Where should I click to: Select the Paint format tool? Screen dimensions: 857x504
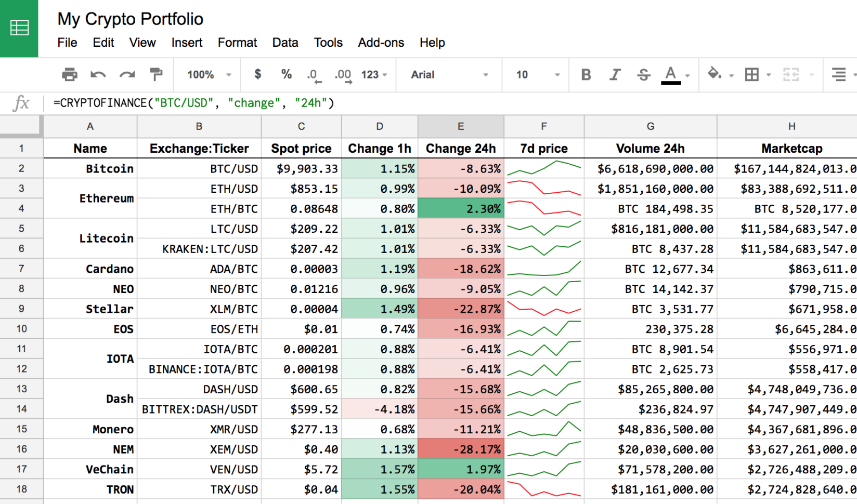155,74
